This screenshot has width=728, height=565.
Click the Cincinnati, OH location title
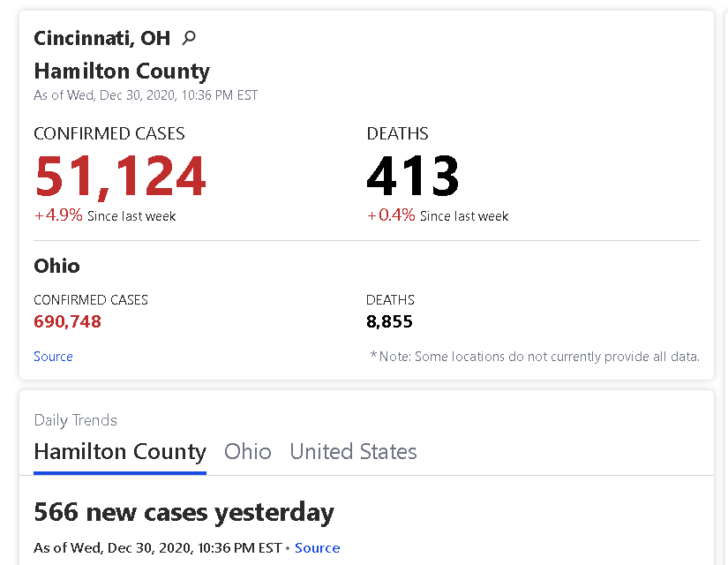(102, 38)
